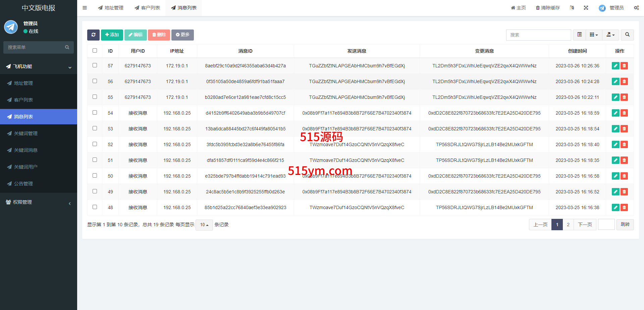This screenshot has width=644, height=310.
Task: Switch to the 客户列表 tab
Action: (x=147, y=8)
